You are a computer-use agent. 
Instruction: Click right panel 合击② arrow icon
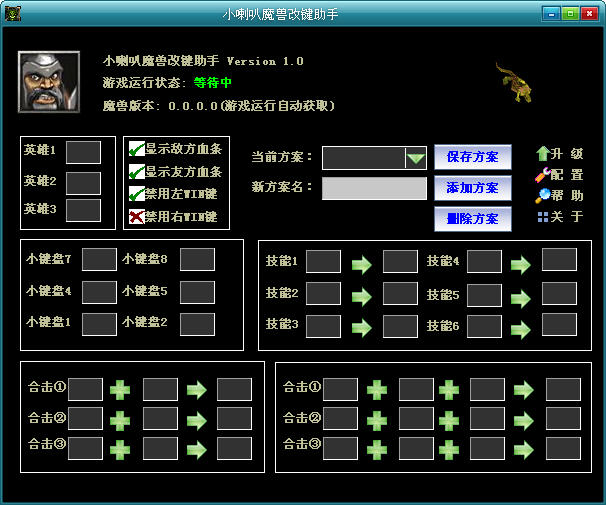pyautogui.click(x=524, y=421)
